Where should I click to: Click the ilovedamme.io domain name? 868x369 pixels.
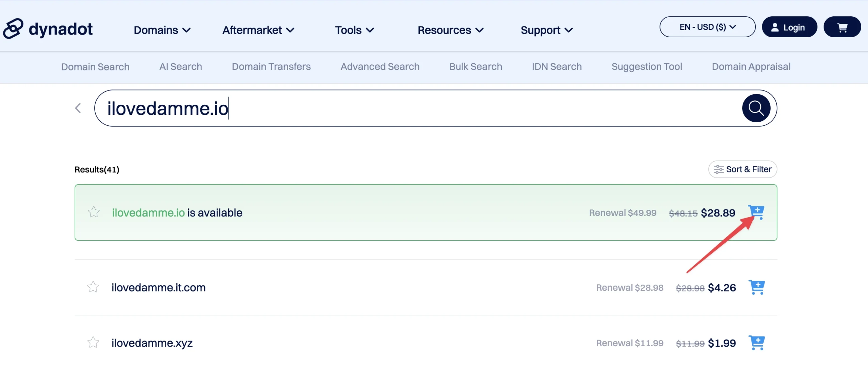149,213
